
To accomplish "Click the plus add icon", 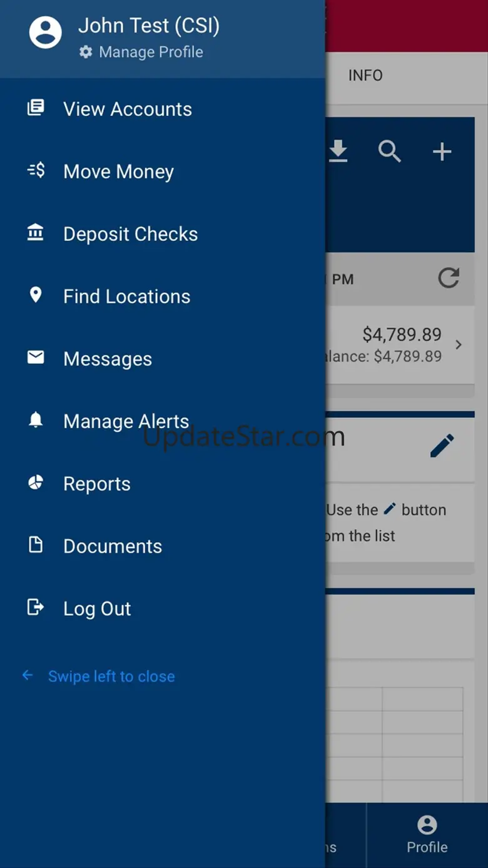I will [x=442, y=151].
